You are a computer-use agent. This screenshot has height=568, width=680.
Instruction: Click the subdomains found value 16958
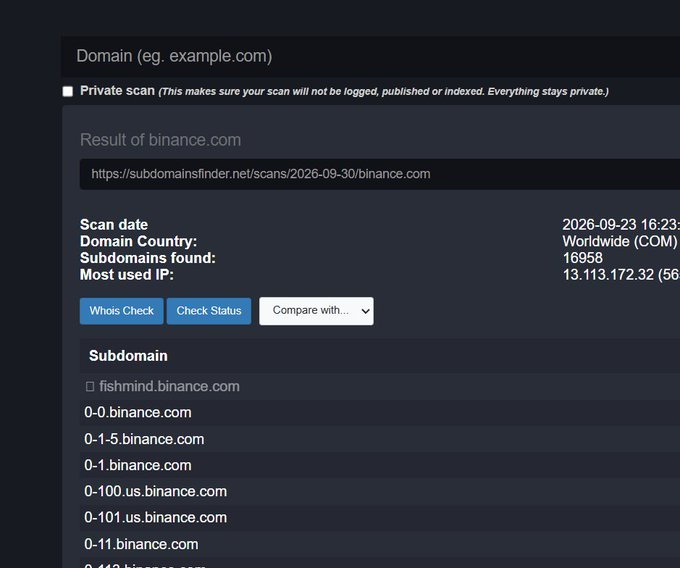tap(582, 258)
